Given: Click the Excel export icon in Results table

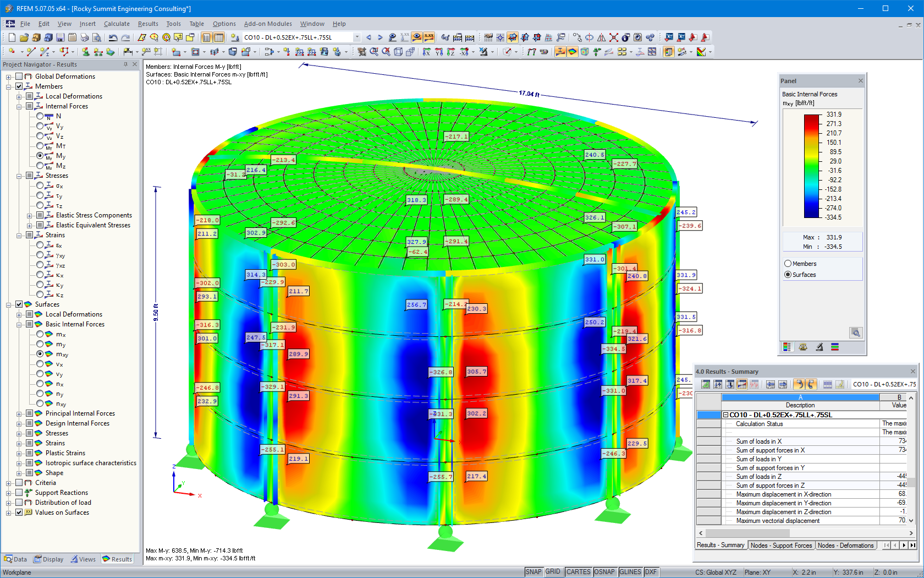Looking at the screenshot, I should pyautogui.click(x=706, y=384).
